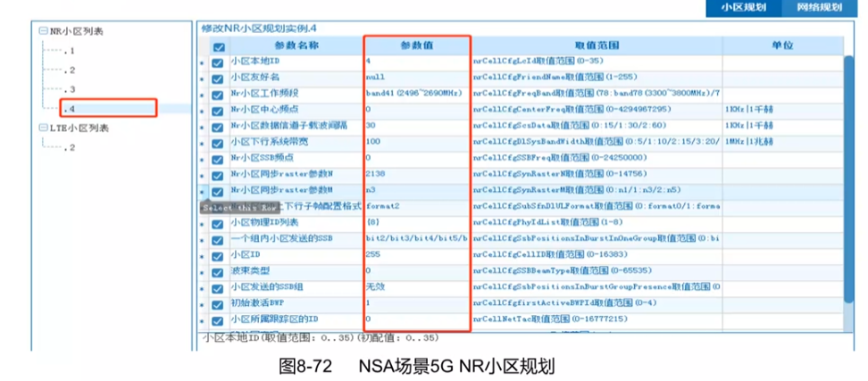Uncheck the Nr小区中心频点 row checkbox
The height and width of the screenshot is (381, 868).
point(218,112)
